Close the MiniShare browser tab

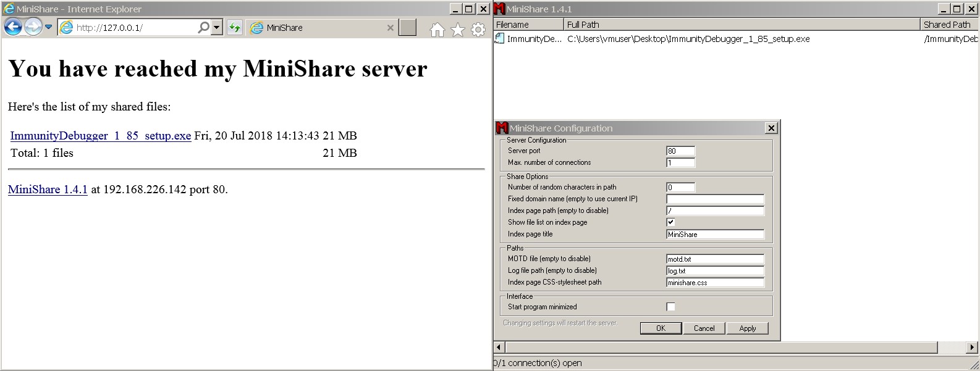(390, 28)
